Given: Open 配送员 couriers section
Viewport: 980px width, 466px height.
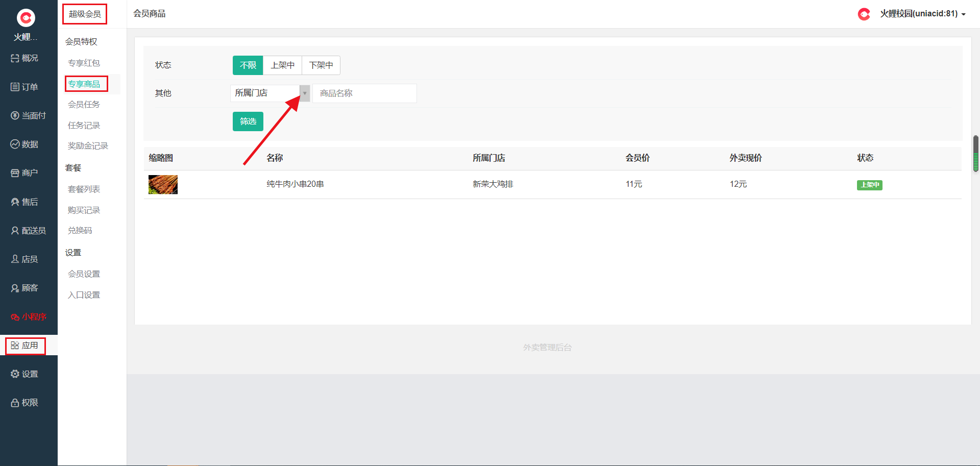Looking at the screenshot, I should click(28, 231).
